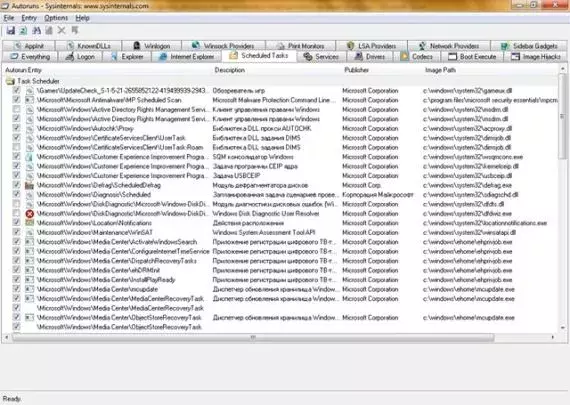
Task: Open the Entry menu
Action: [x=29, y=18]
